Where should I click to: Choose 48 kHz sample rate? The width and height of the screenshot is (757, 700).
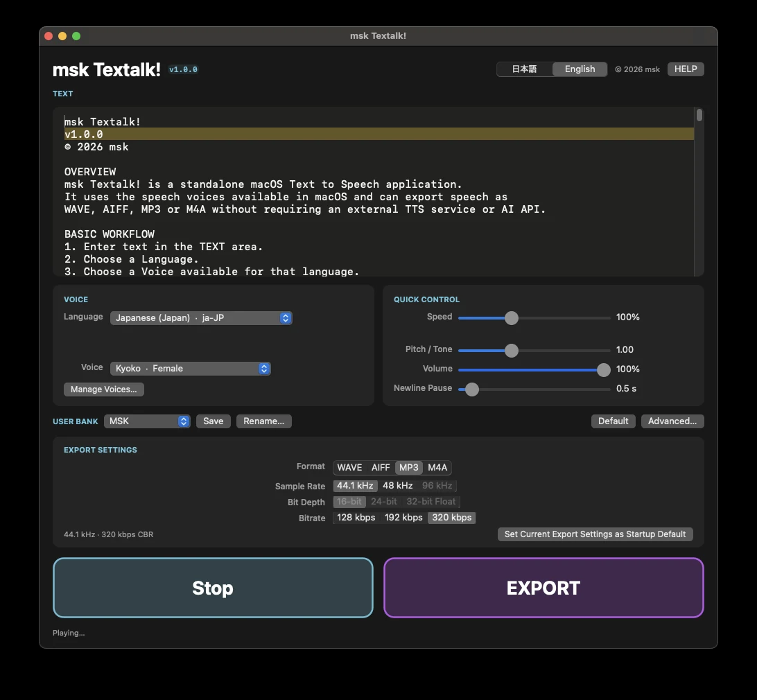tap(397, 486)
